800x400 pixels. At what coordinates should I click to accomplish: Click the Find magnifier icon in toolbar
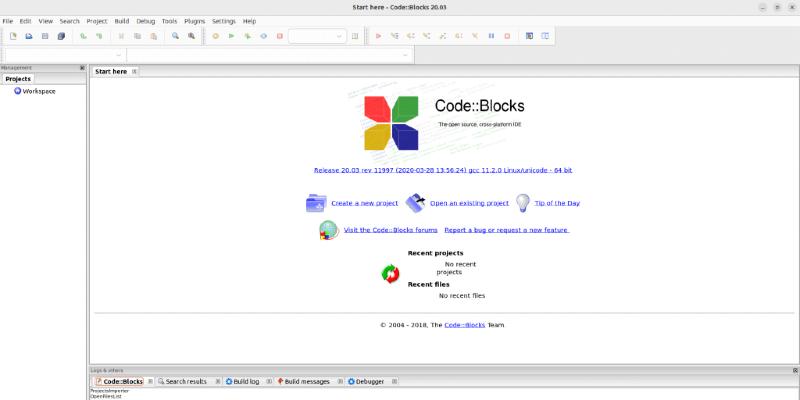175,36
